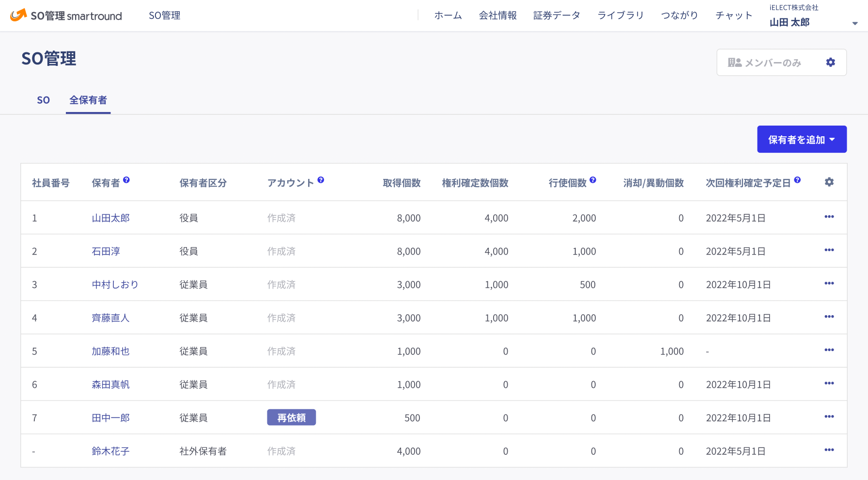This screenshot has width=868, height=480.
Task: Click help icon beside 行使個数 header
Action: pos(593,180)
